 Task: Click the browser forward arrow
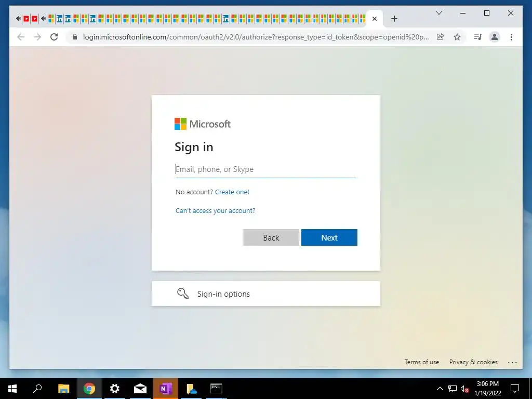pos(37,37)
